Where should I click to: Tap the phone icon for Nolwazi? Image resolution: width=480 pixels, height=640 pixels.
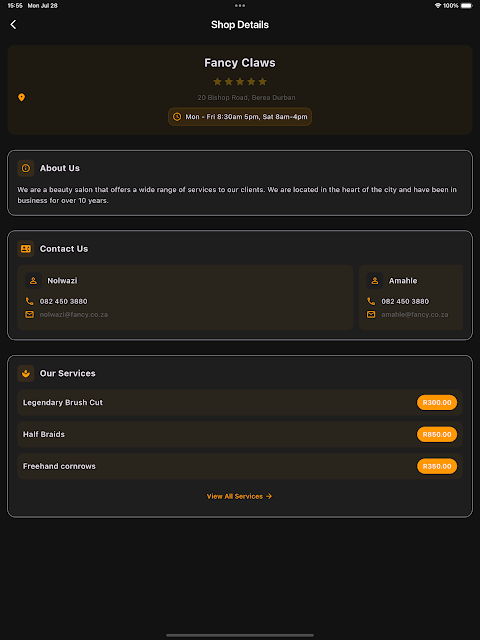pyautogui.click(x=29, y=301)
